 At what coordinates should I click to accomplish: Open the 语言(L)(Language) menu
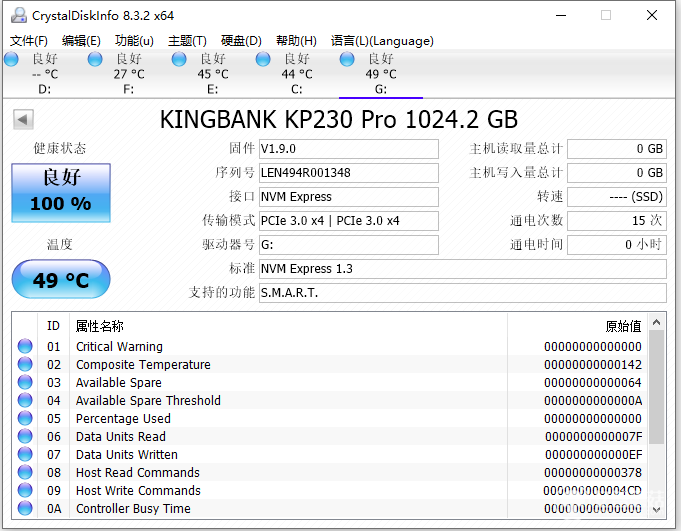(x=382, y=41)
